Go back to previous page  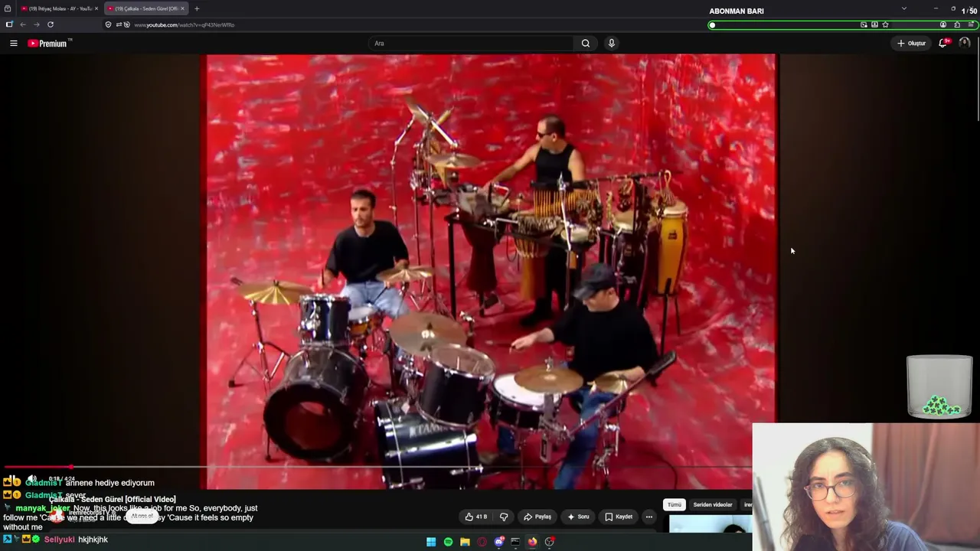point(23,24)
